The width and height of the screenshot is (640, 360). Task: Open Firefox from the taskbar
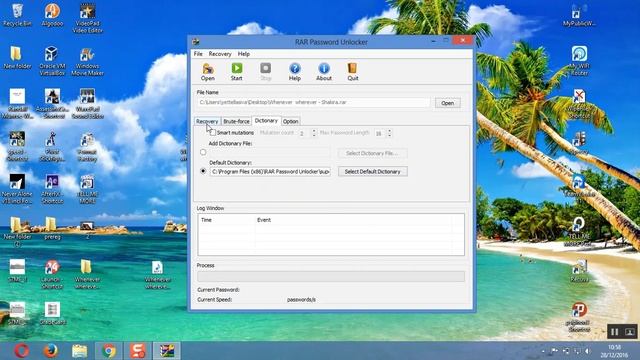coord(50,351)
